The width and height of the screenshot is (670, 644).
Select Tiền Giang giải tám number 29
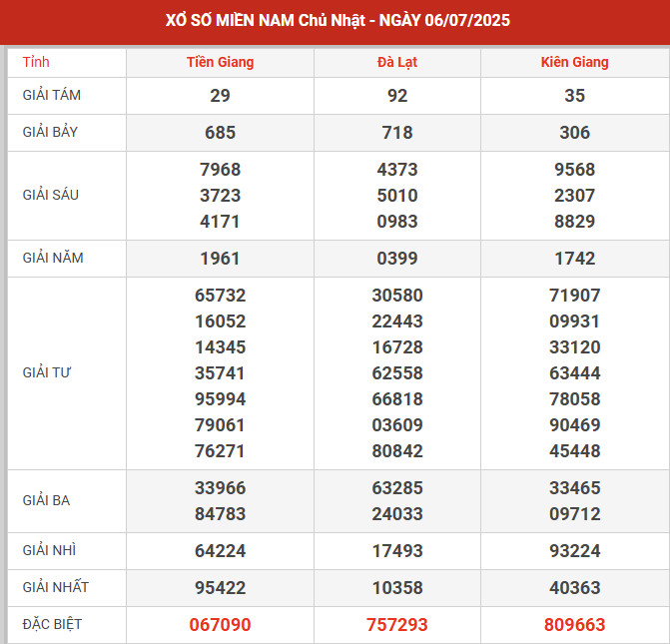point(220,95)
